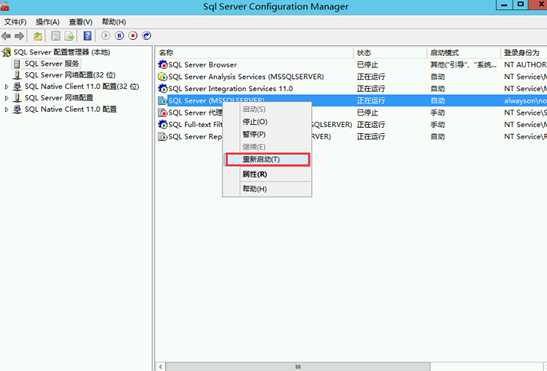Sort by the 名称 column header

[x=255, y=53]
